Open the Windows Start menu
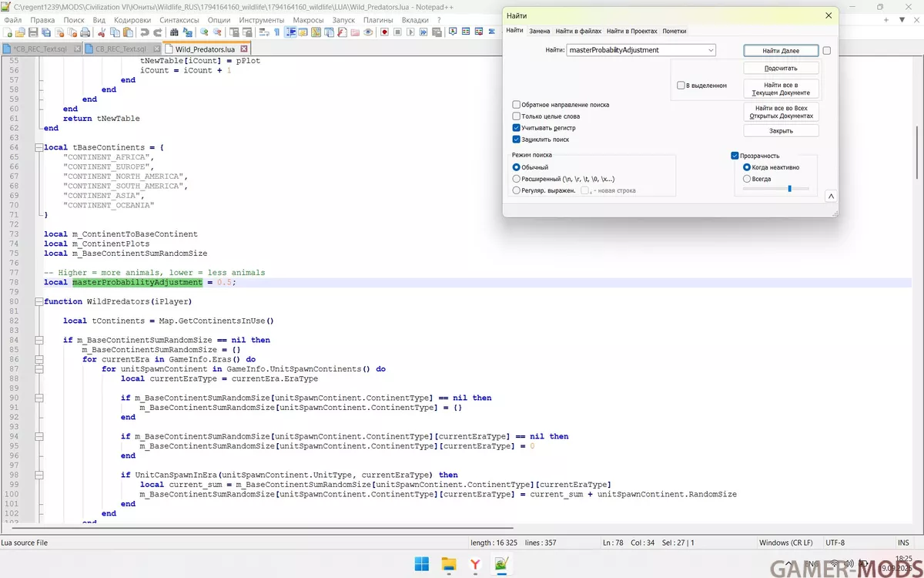924x578 pixels. point(422,564)
